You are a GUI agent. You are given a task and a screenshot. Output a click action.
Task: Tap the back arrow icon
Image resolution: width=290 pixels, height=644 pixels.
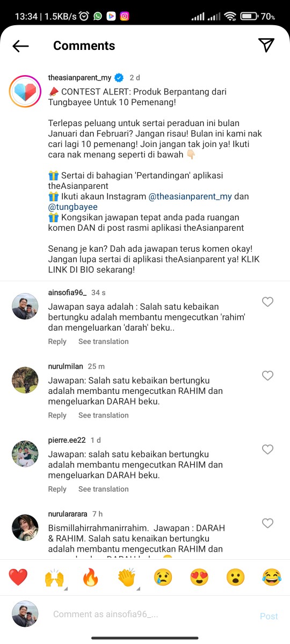[20, 46]
